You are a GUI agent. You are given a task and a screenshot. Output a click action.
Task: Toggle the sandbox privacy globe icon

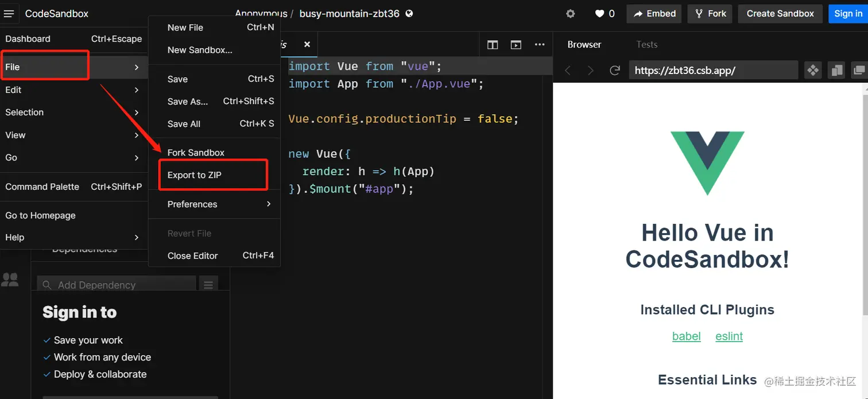pos(408,14)
